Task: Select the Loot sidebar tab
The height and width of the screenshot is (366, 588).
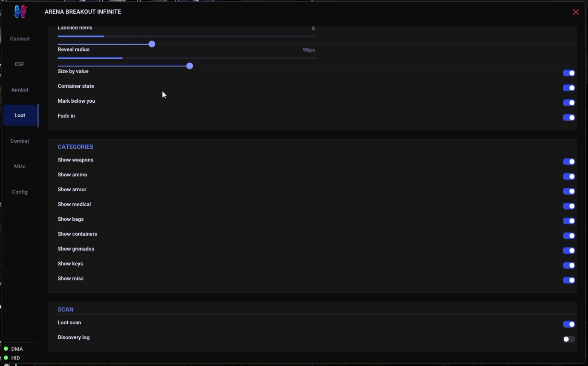Action: point(20,115)
